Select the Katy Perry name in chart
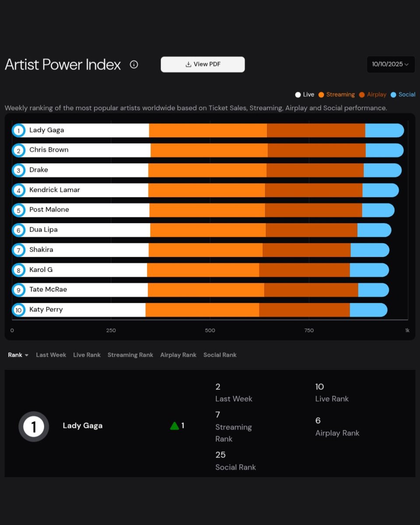420x525 pixels. (46, 309)
